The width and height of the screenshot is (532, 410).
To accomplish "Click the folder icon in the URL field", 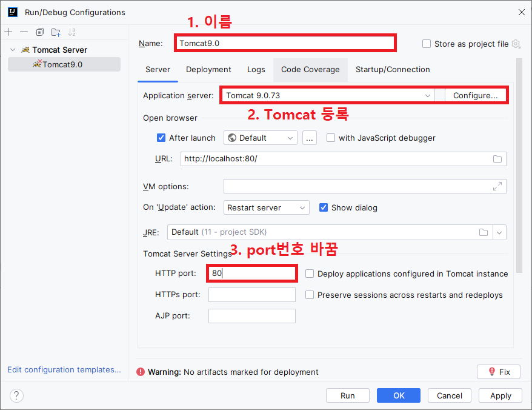I will tap(497, 159).
